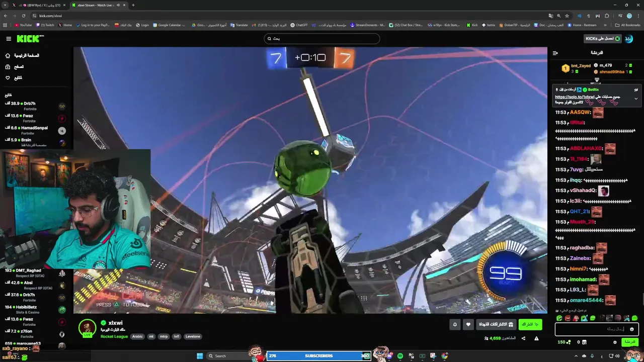Click the Get KICKs button
Image resolution: width=644 pixels, height=362 pixels.
click(x=602, y=39)
